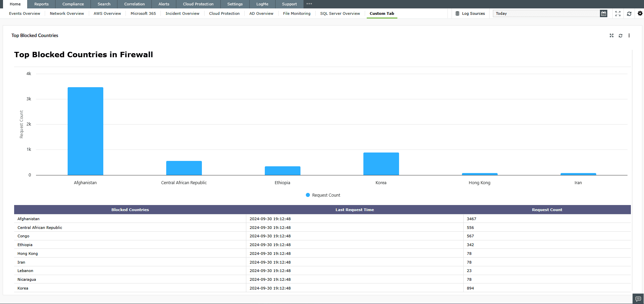Image resolution: width=644 pixels, height=304 pixels.
Task: Open the bottom-right chat feedback widget
Action: [638, 299]
